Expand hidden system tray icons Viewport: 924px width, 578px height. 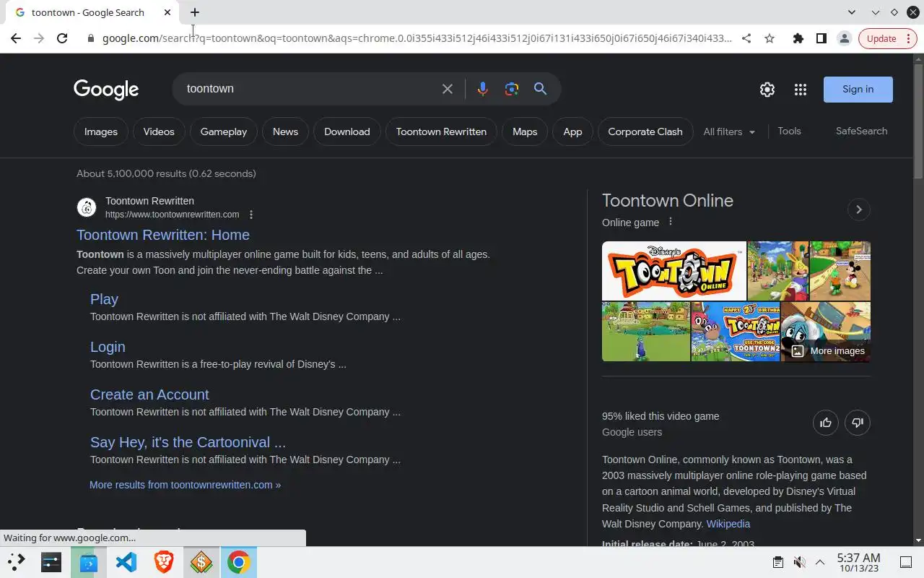[x=820, y=562]
